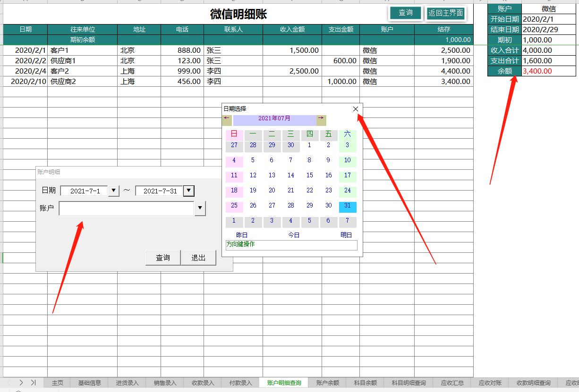Viewport: 579px width, 392px height.
Task: Pick day 31 highlighted in calendar
Action: 348,207
